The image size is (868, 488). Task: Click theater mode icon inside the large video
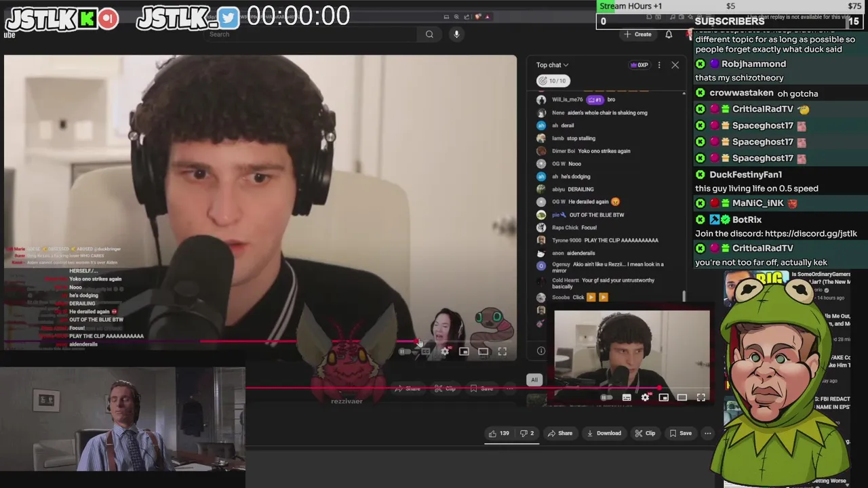coord(483,352)
